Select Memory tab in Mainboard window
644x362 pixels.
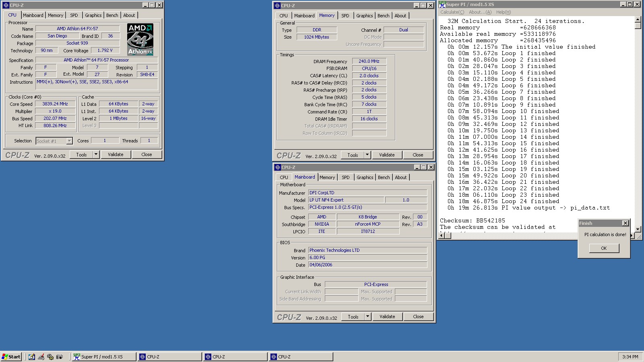pos(327,177)
